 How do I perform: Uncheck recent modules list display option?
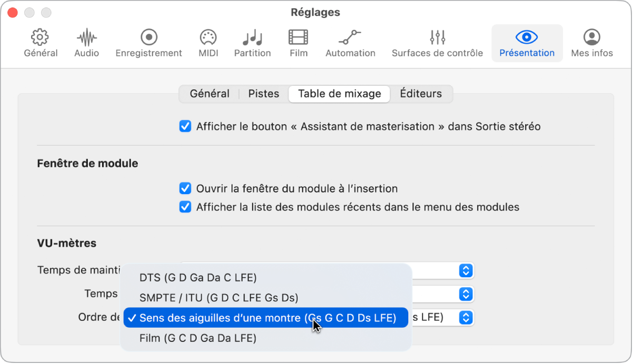pyautogui.click(x=185, y=207)
